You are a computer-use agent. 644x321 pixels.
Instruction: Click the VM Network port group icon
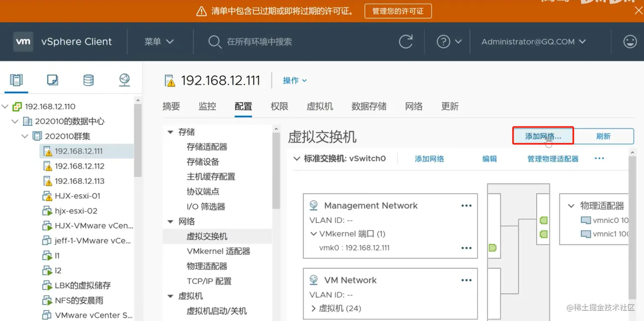(x=314, y=280)
